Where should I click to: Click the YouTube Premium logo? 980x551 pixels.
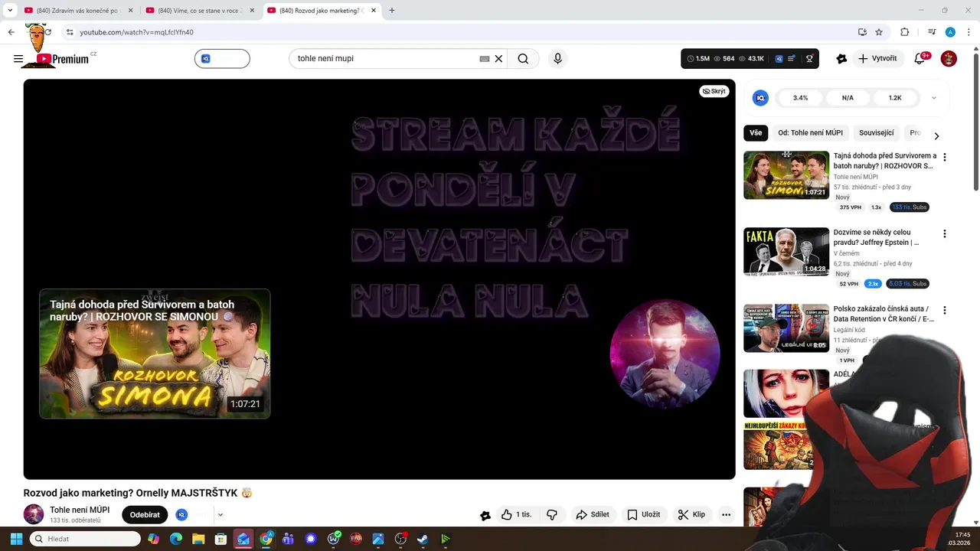63,59
